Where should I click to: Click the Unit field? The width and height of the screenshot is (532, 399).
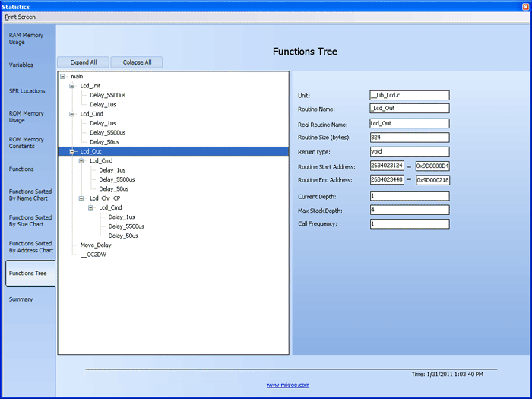click(410, 95)
